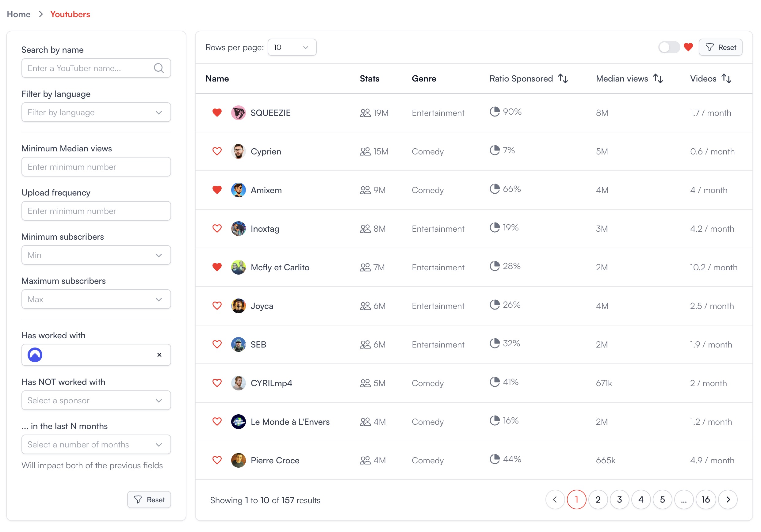
Task: Open the Mcfly et Carlito name
Action: 280,267
